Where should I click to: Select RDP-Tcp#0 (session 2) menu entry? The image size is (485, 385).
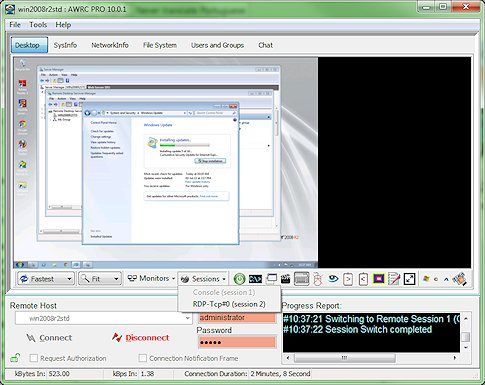point(229,304)
